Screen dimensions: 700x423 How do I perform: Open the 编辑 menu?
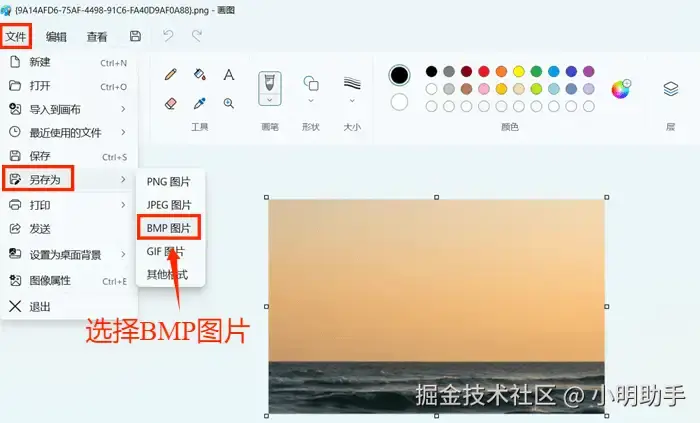[x=56, y=37]
